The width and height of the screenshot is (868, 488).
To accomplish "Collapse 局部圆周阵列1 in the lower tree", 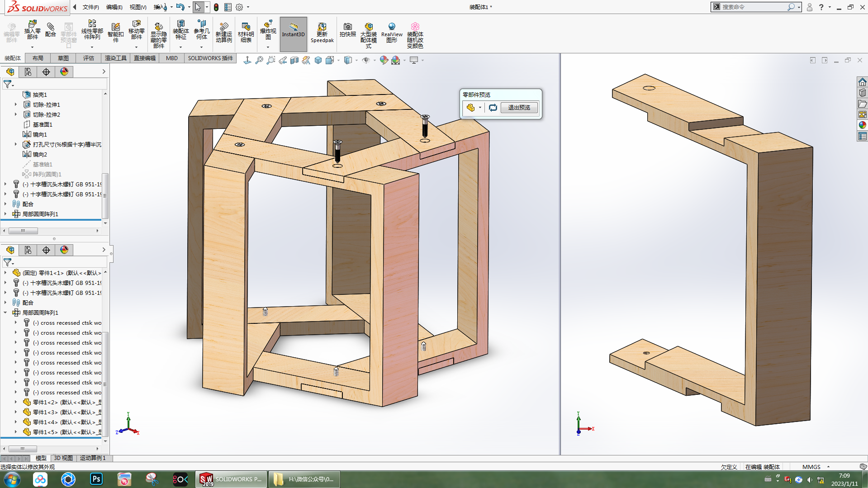I will pyautogui.click(x=5, y=313).
